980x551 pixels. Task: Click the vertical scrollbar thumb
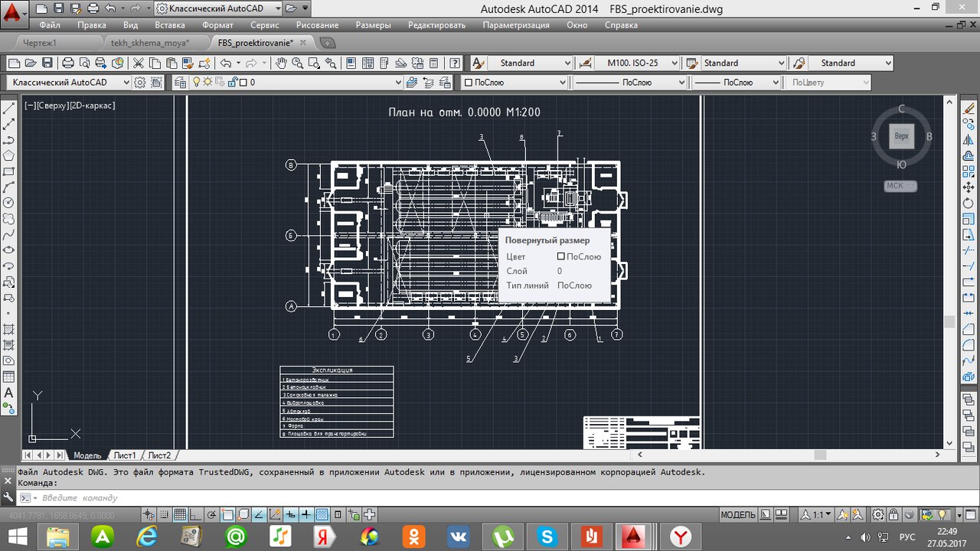click(949, 322)
